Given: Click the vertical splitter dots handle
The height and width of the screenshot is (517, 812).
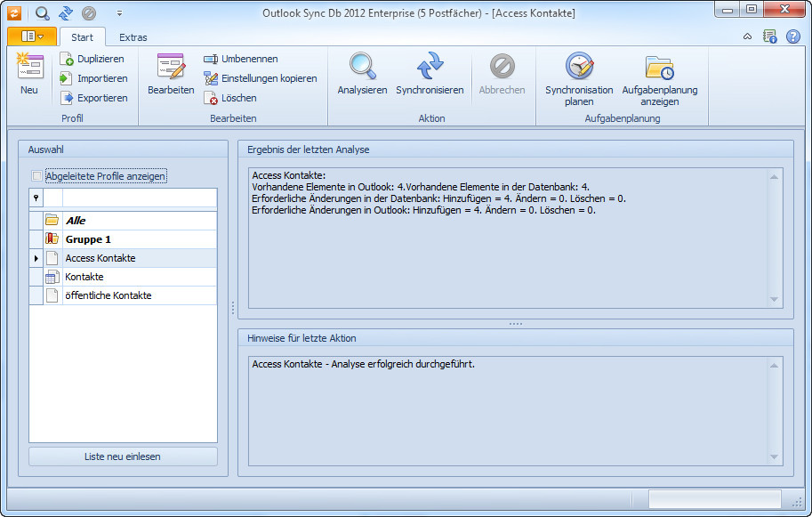Looking at the screenshot, I should coord(233,308).
